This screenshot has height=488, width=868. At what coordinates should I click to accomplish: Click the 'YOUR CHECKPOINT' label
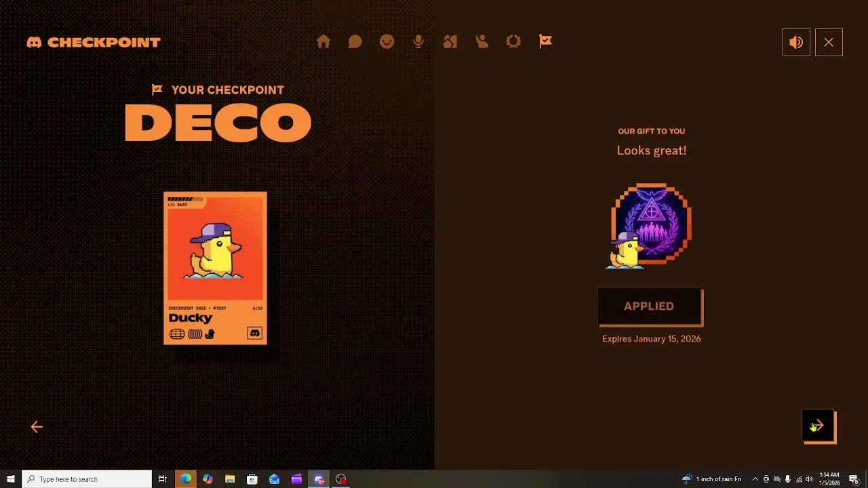pyautogui.click(x=228, y=89)
